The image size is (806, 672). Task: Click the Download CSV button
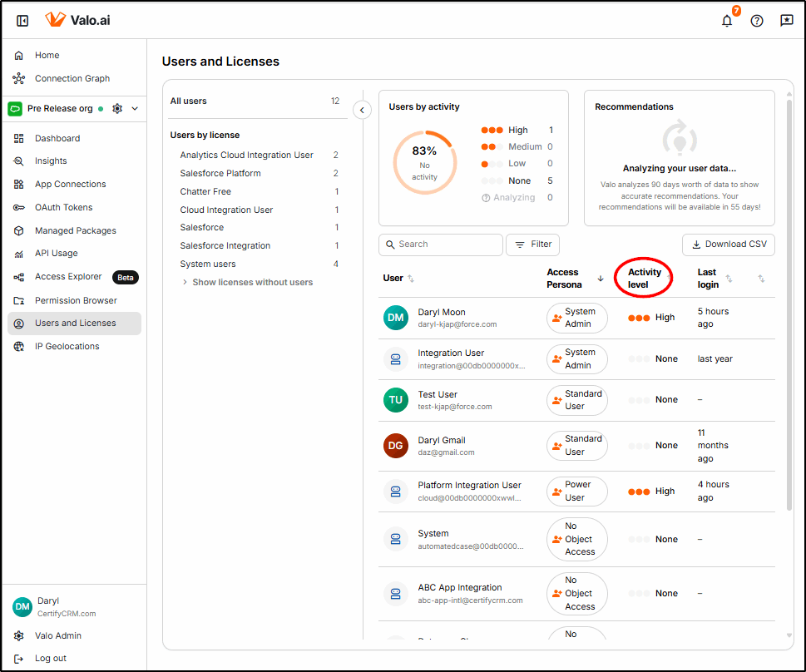pyautogui.click(x=729, y=245)
